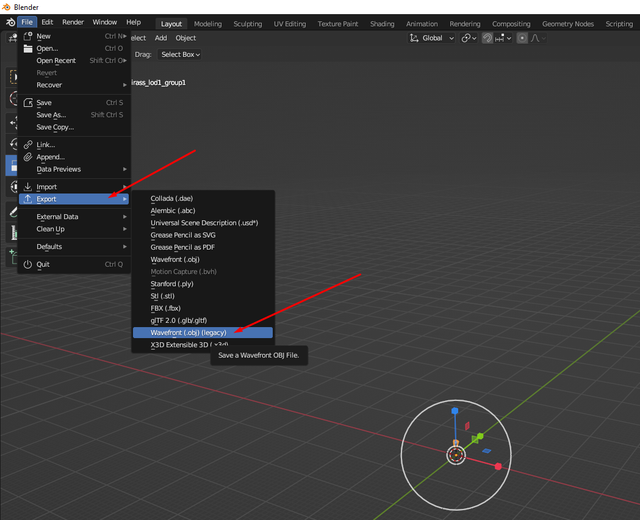Expand the Data Previews submenu

pos(74,169)
